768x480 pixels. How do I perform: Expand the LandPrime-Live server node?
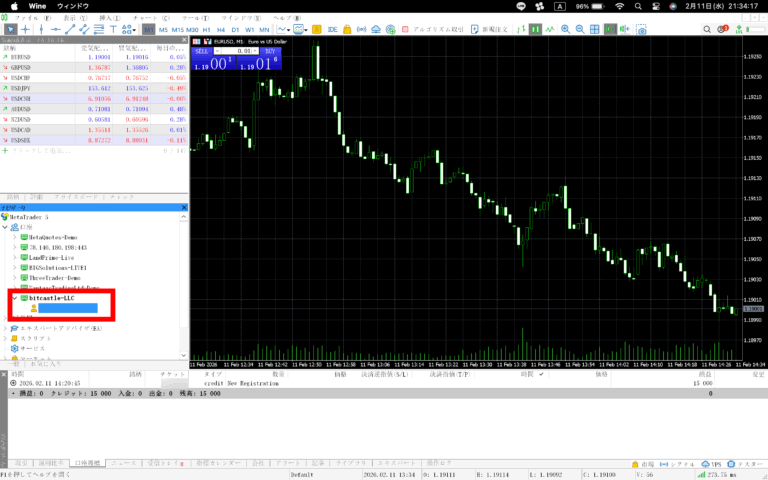pyautogui.click(x=14, y=256)
